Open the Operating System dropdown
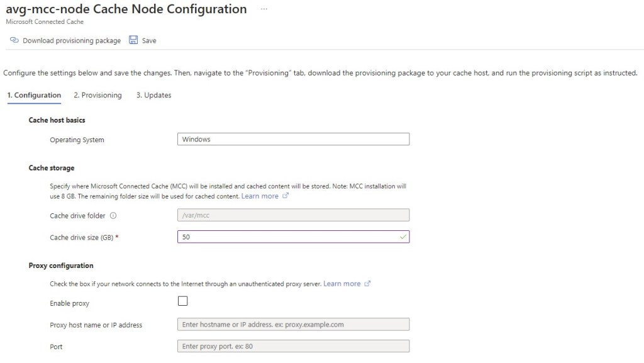The image size is (644, 363). [x=293, y=139]
